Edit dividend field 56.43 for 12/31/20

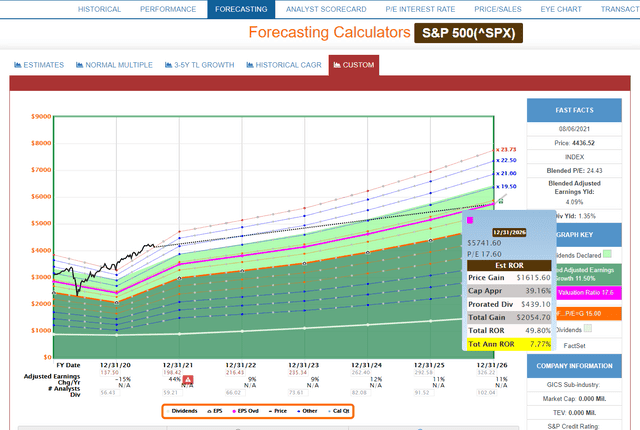108,392
